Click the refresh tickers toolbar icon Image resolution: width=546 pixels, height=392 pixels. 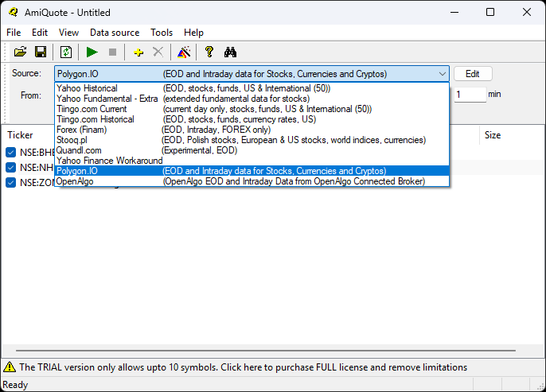pyautogui.click(x=66, y=52)
